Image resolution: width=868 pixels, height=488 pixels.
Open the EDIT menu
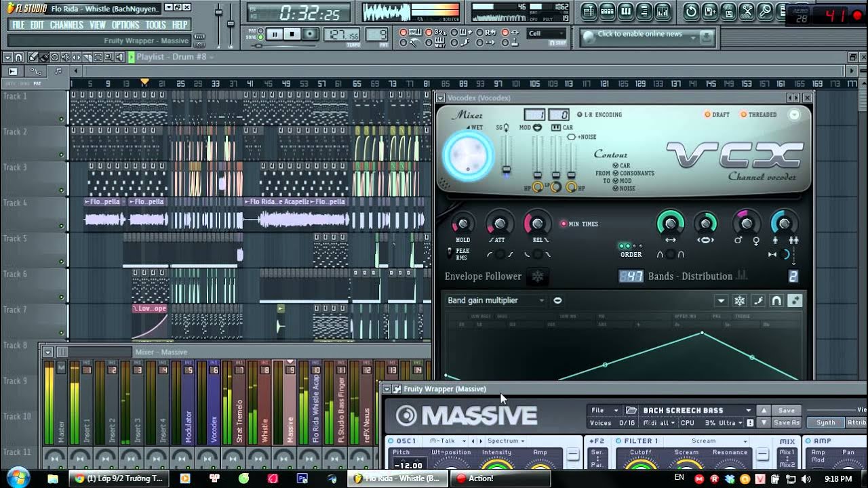point(37,25)
